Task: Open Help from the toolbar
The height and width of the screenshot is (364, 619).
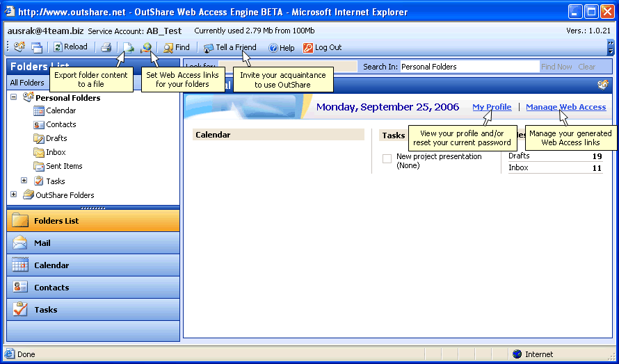Action: click(282, 48)
